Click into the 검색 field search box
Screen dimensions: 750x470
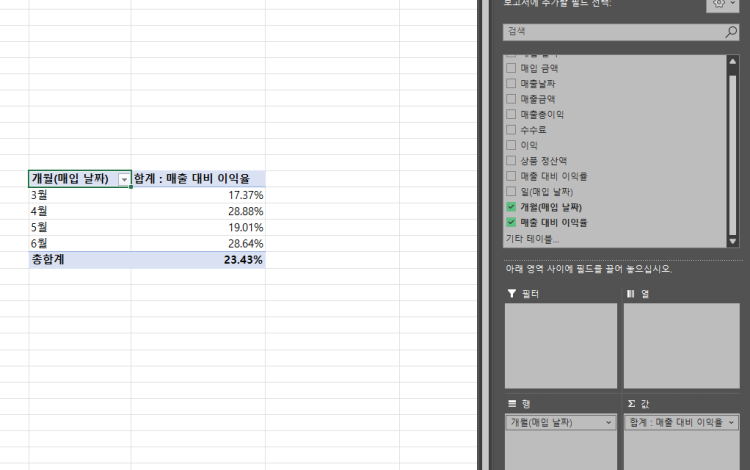[612, 32]
